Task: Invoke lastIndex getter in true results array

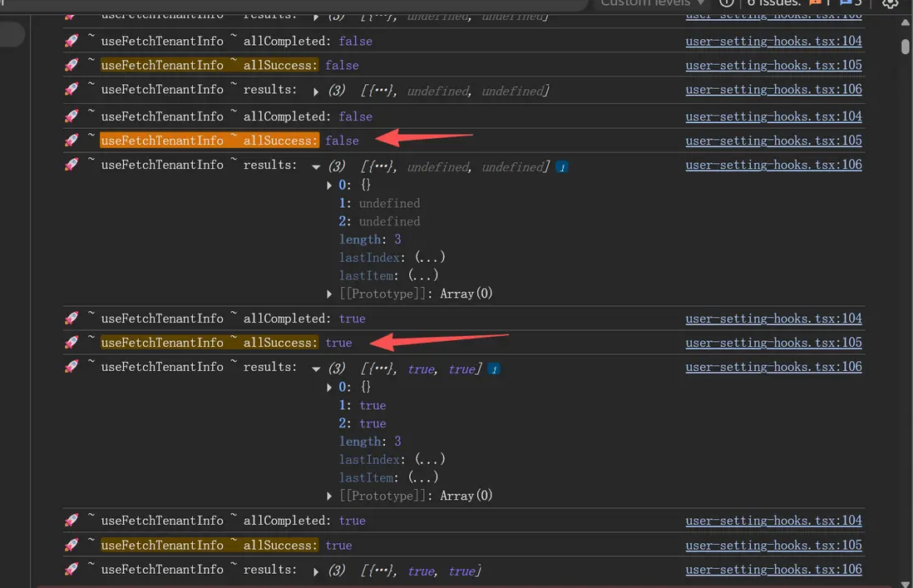Action: [x=430, y=460]
